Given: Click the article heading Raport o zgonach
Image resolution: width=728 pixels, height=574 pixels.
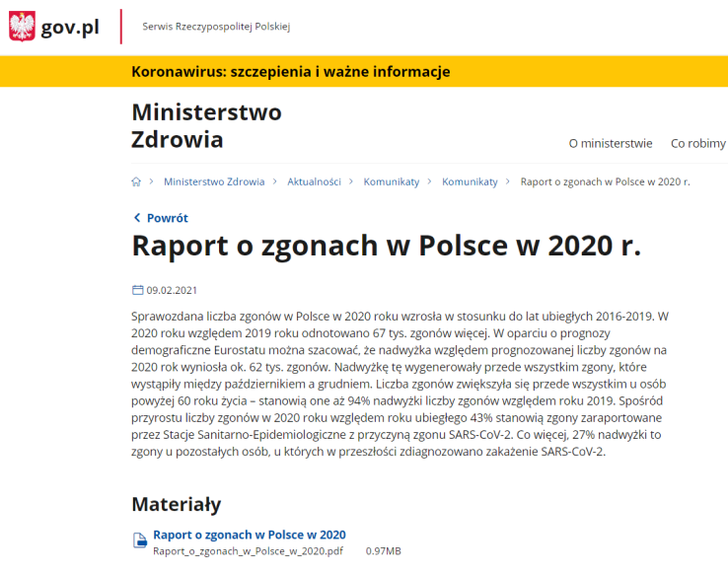Looking at the screenshot, I should pyautogui.click(x=386, y=247).
